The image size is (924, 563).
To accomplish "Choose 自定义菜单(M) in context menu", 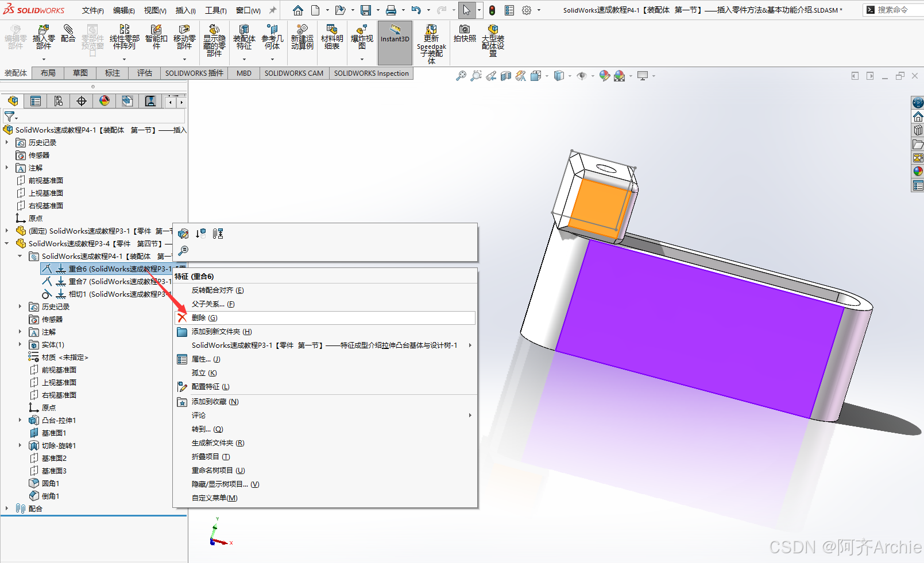I will pyautogui.click(x=325, y=498).
